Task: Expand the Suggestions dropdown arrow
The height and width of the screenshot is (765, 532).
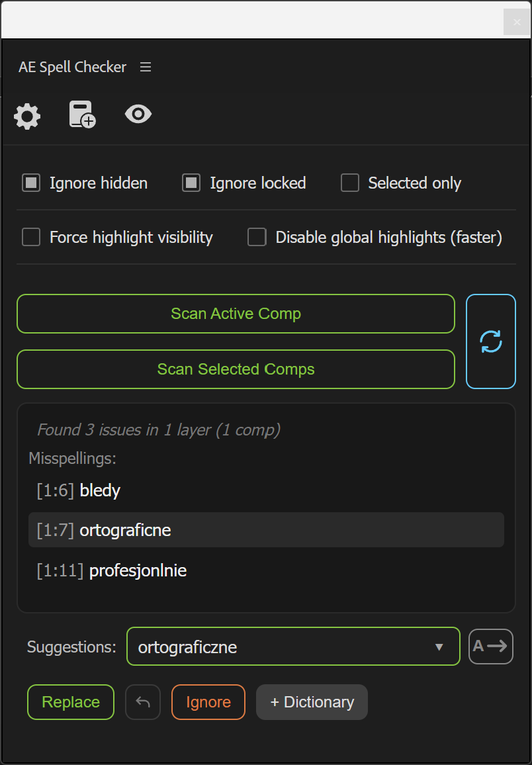Action: [439, 647]
